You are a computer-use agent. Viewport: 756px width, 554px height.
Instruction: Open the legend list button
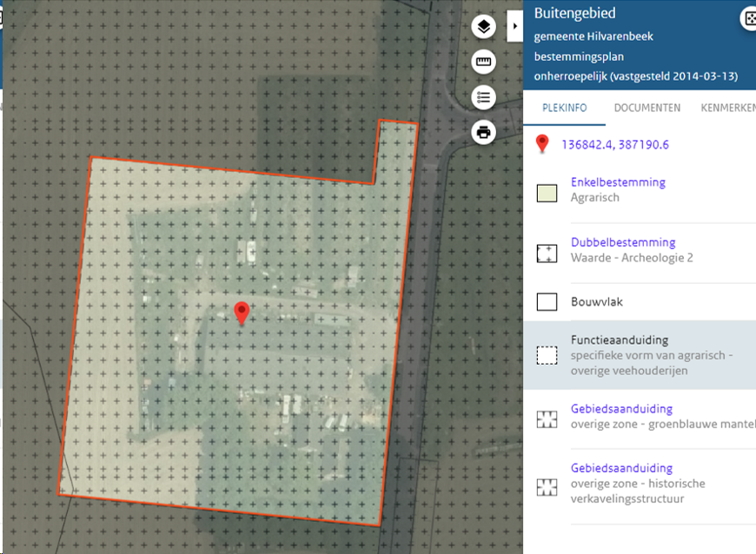484,97
